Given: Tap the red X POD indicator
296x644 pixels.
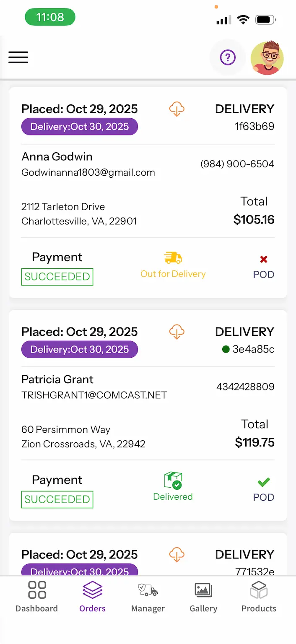Looking at the screenshot, I should [x=264, y=260].
